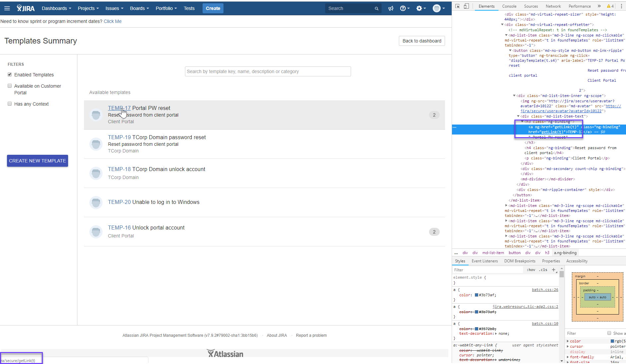Open the user profile avatar menu
The width and height of the screenshot is (626, 364).
[438, 8]
